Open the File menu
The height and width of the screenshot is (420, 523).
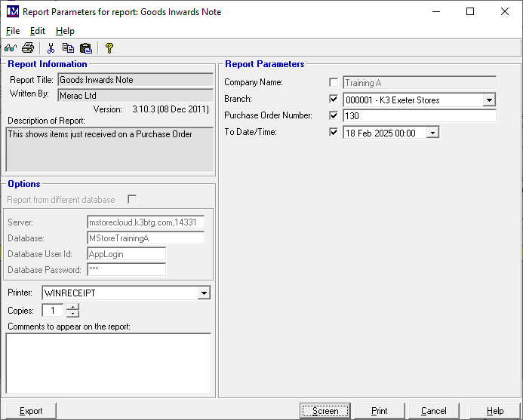point(13,31)
